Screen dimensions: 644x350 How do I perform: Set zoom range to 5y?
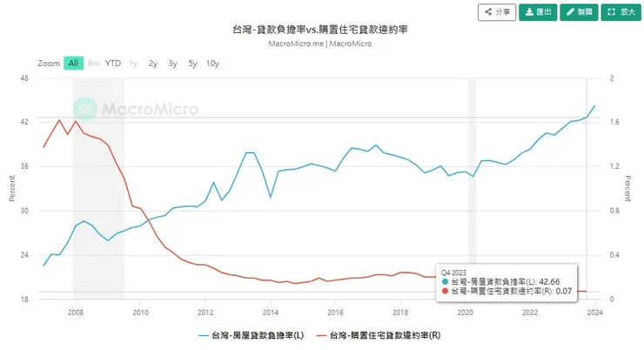click(192, 64)
